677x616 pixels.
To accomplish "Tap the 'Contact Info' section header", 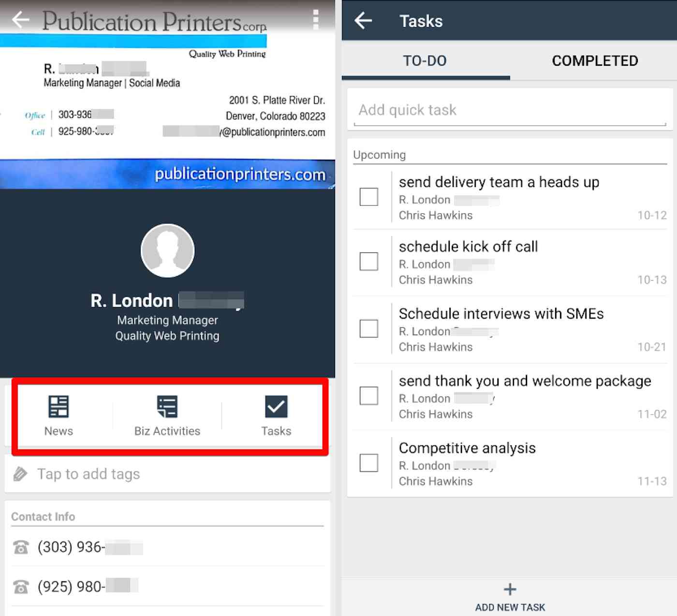I will 43,517.
